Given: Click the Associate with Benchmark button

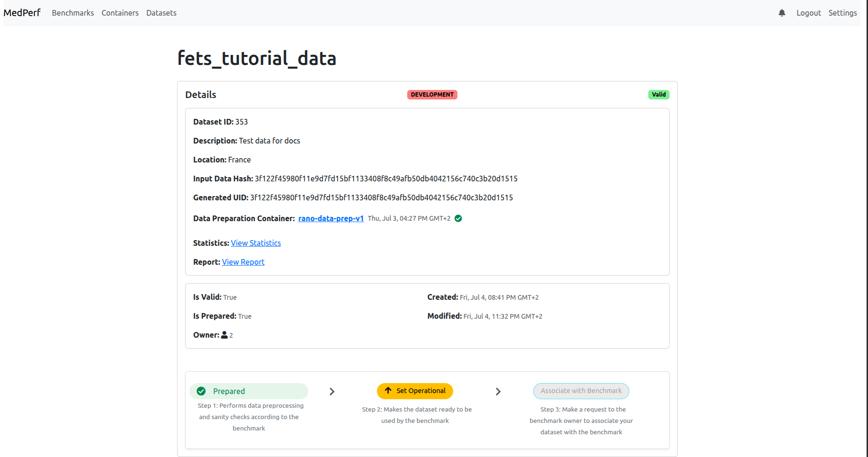Looking at the screenshot, I should [x=581, y=391].
